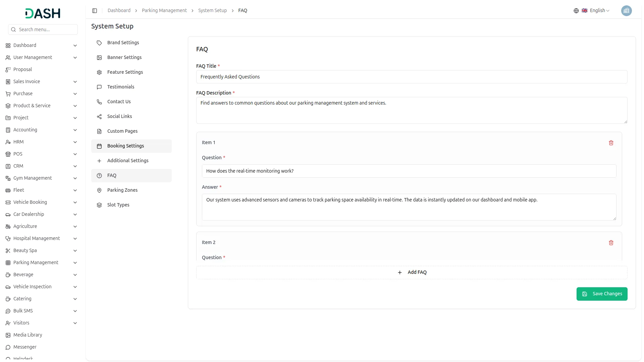Expand the Vehicle Booking menu chevron
The width and height of the screenshot is (644, 362).
pyautogui.click(x=75, y=202)
